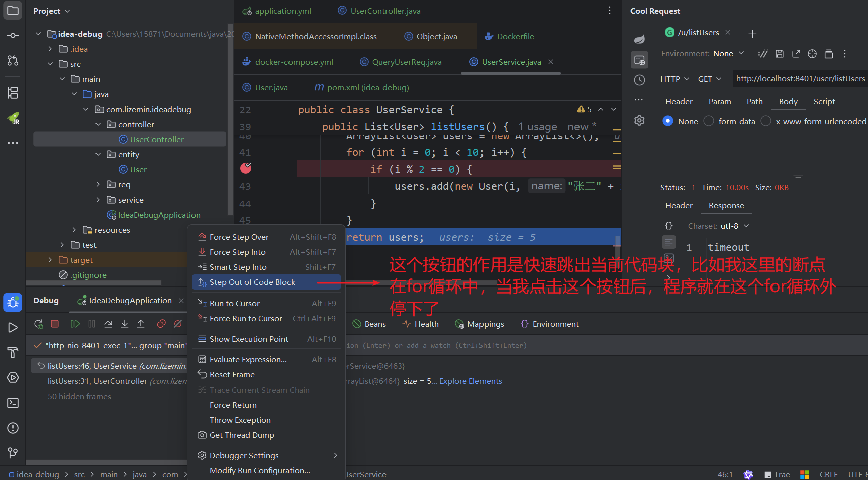868x480 pixels.
Task: Click the Resume Program icon
Action: click(x=75, y=324)
